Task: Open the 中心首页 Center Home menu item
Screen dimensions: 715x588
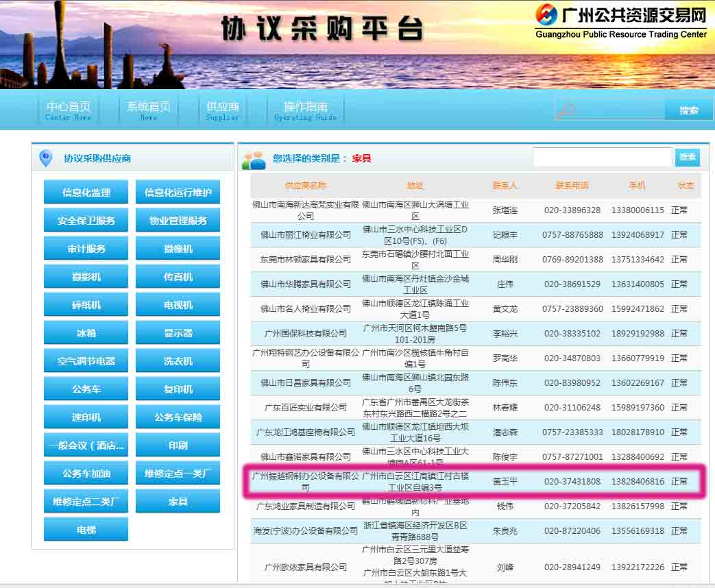Action: coord(69,111)
